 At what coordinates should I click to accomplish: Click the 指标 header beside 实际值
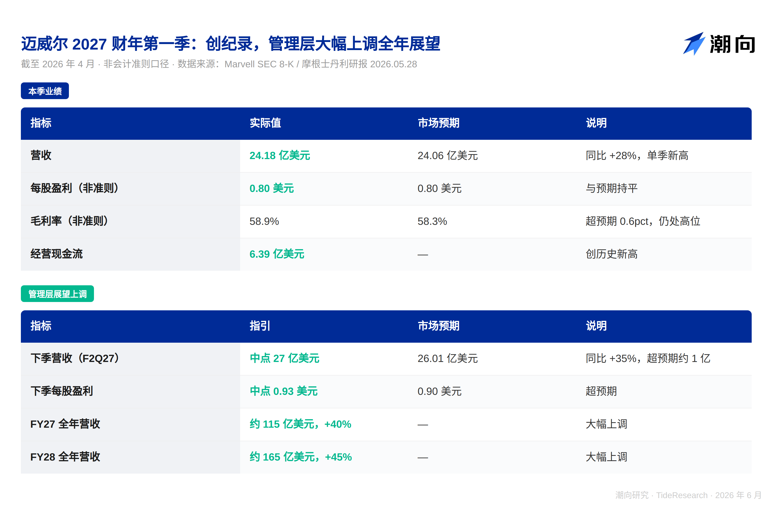point(41,123)
